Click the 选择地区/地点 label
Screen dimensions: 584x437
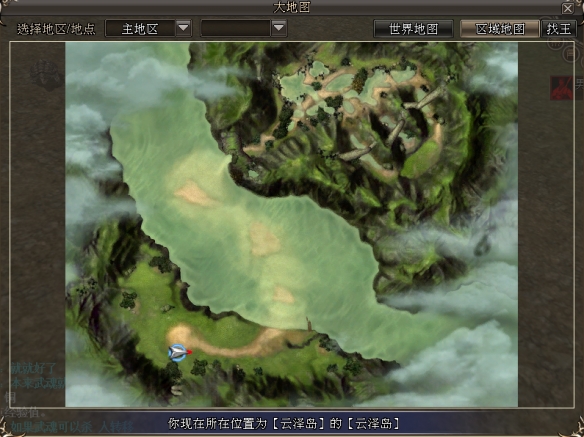tap(56, 29)
